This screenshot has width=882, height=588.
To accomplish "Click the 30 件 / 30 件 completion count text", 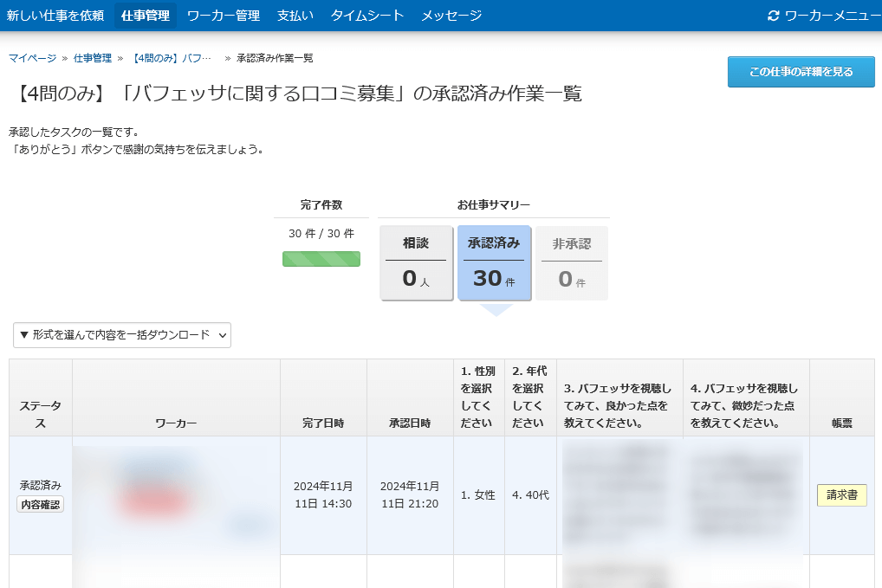I will tap(321, 234).
